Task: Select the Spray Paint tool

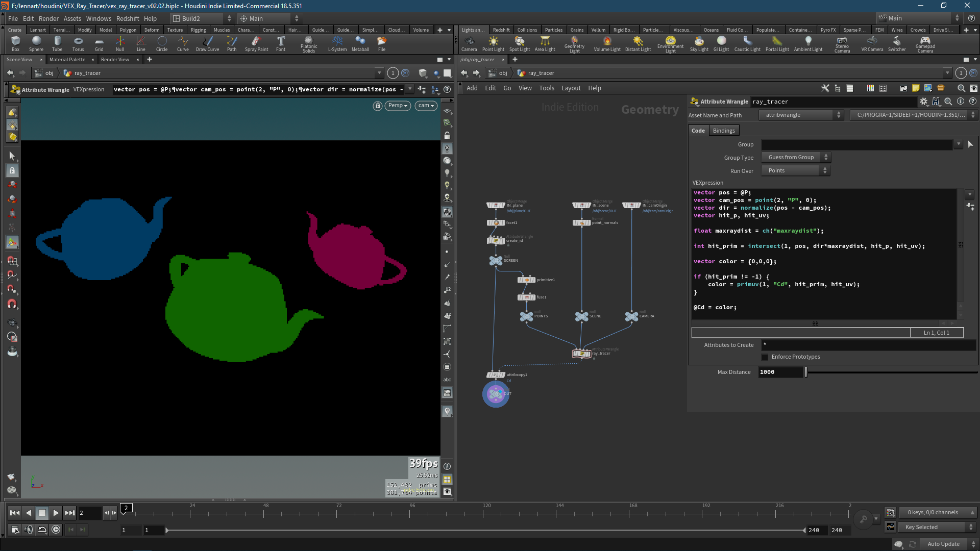Action: pos(256,44)
